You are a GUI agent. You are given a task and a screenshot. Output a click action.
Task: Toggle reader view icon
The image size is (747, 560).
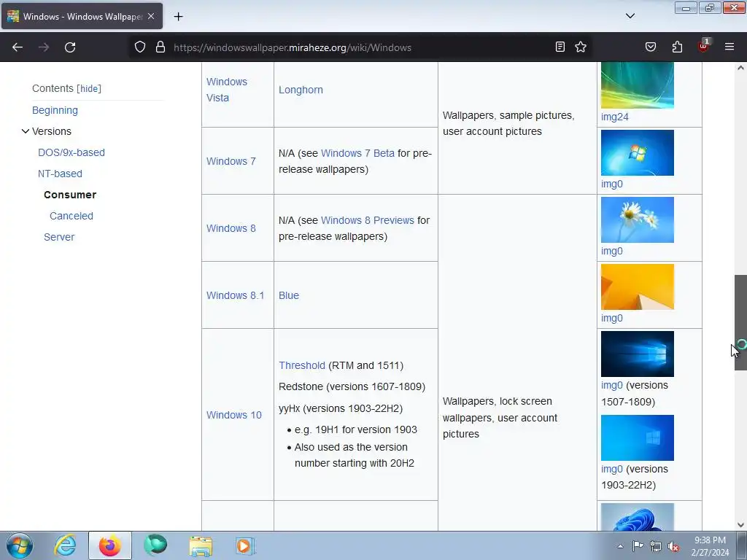pos(560,47)
